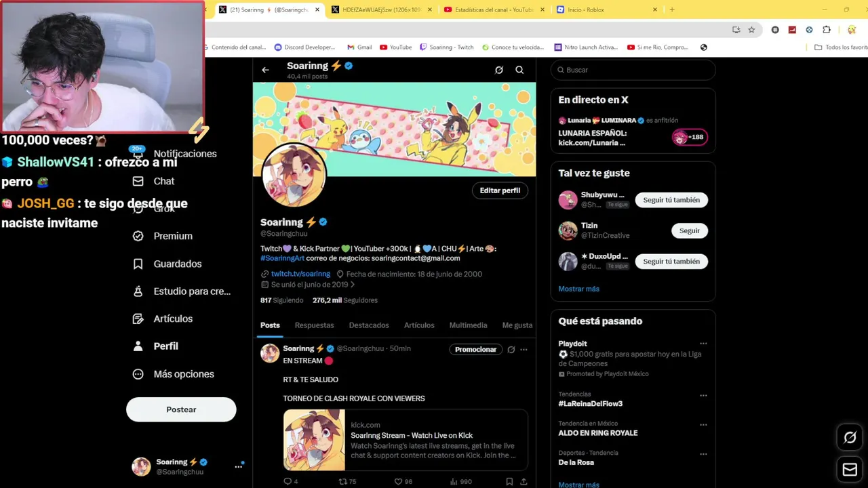This screenshot has width=868, height=488.
Task: Expand the join date chevron
Action: (x=353, y=285)
